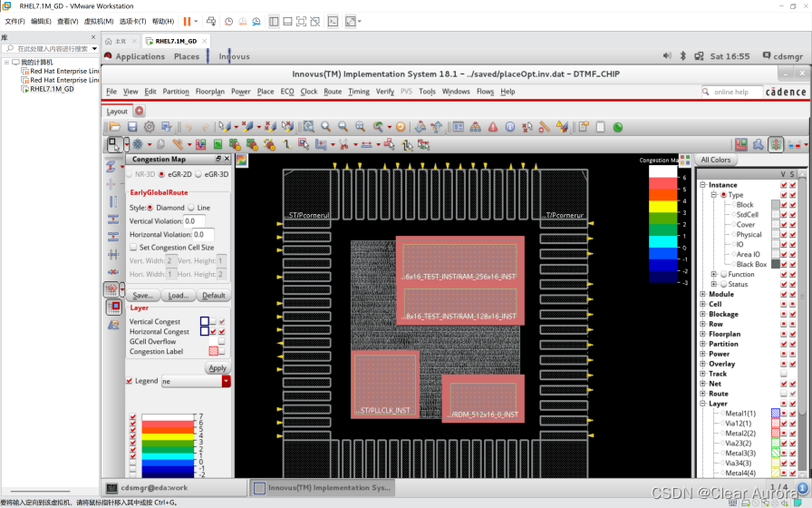Open the Timing menu

(x=359, y=92)
